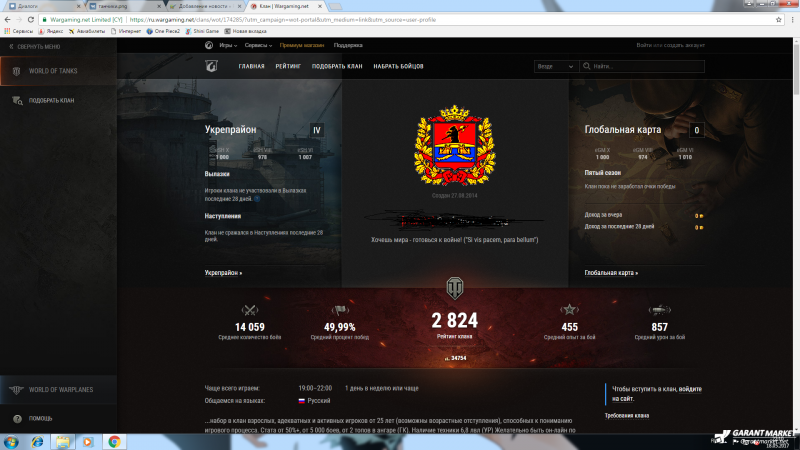The width and height of the screenshot is (800, 450).
Task: Click the Русский language label
Action: click(x=318, y=401)
